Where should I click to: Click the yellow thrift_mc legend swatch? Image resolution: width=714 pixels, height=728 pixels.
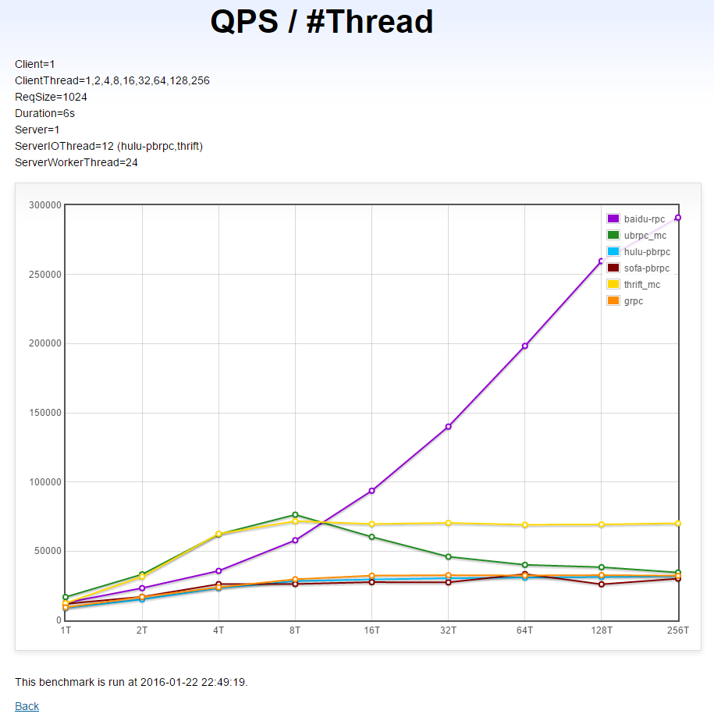[x=613, y=285]
